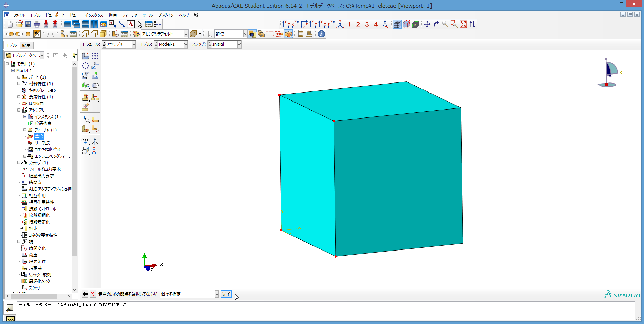Click the Pan View icon

(x=427, y=24)
